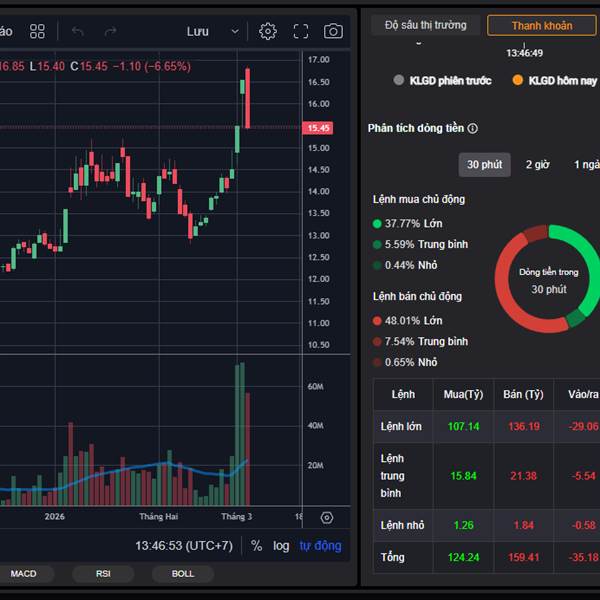Select the Lệnh trung bình row label
This screenshot has width=600, height=600.
(x=392, y=476)
